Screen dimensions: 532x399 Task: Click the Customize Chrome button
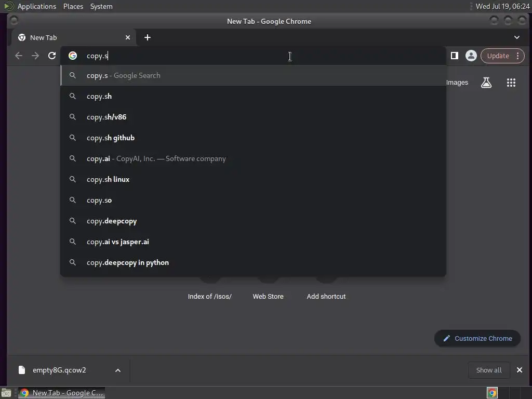click(477, 338)
